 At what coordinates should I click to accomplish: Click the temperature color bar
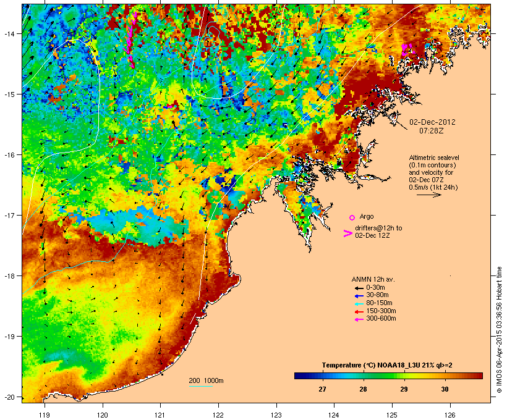[388, 376]
